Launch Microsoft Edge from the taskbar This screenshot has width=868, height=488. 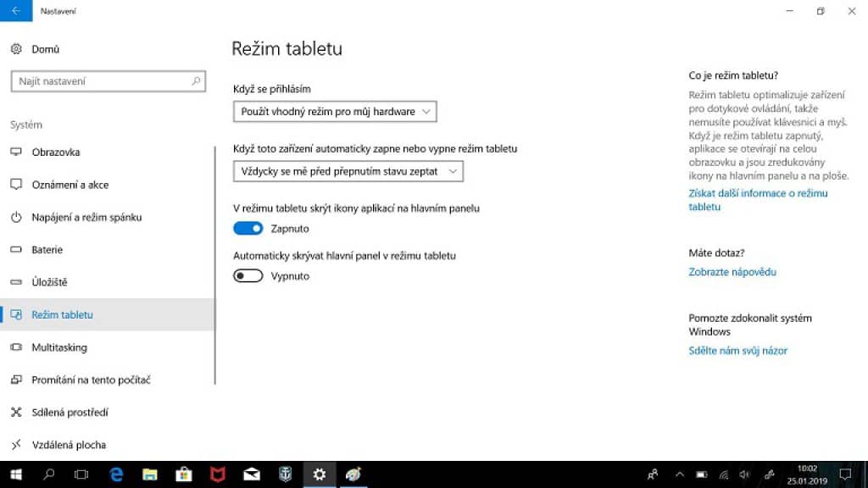pyautogui.click(x=116, y=474)
